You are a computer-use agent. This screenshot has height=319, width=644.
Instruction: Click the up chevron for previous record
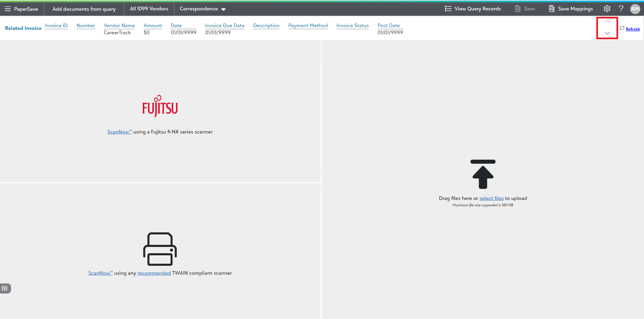click(x=607, y=22)
